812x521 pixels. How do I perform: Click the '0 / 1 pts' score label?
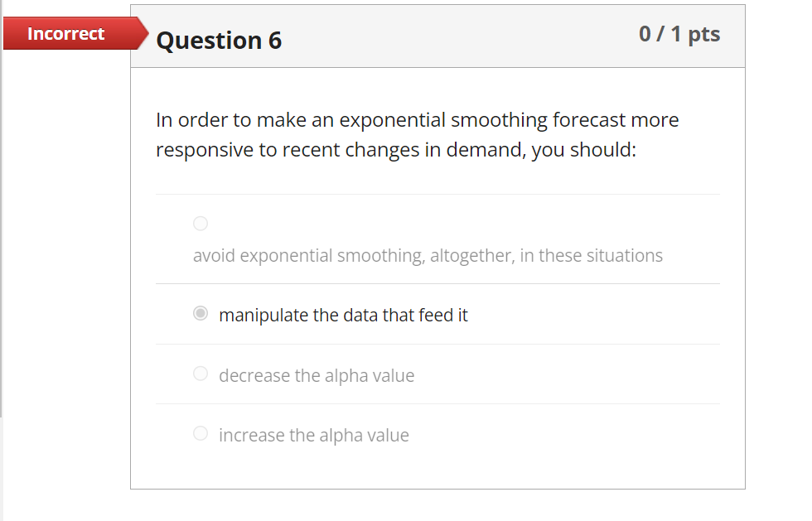tap(679, 35)
